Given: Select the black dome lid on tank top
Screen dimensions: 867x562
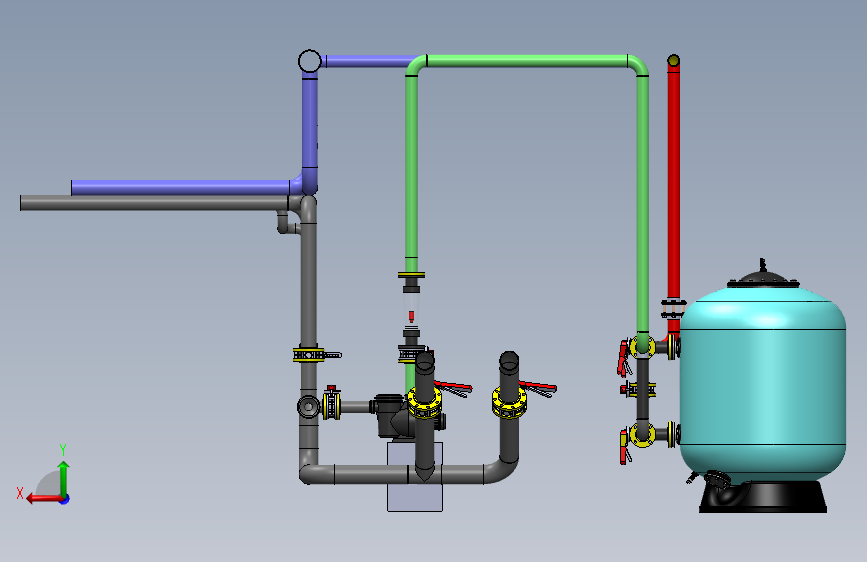Looking at the screenshot, I should tap(763, 277).
